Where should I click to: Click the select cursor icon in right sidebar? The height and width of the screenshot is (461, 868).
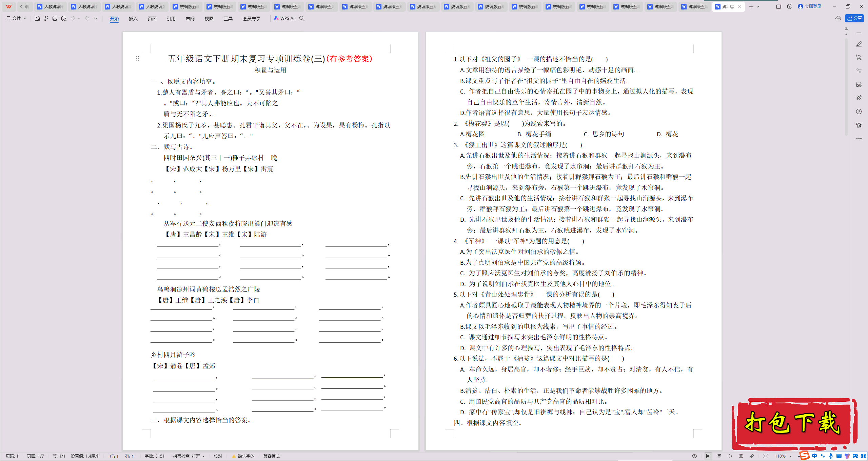[859, 57]
